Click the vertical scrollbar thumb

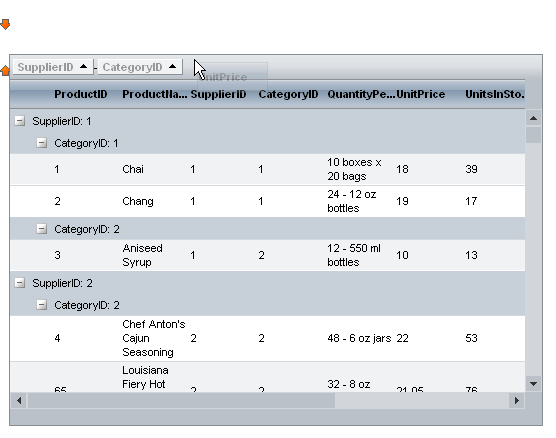pos(533,135)
